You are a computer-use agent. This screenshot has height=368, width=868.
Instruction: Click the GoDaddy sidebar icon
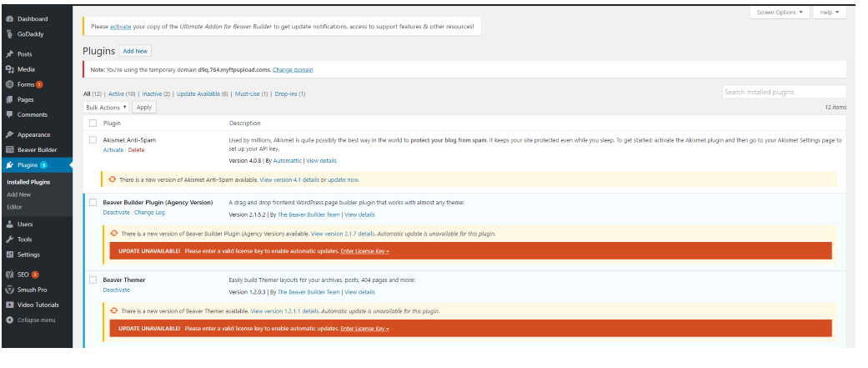9,34
